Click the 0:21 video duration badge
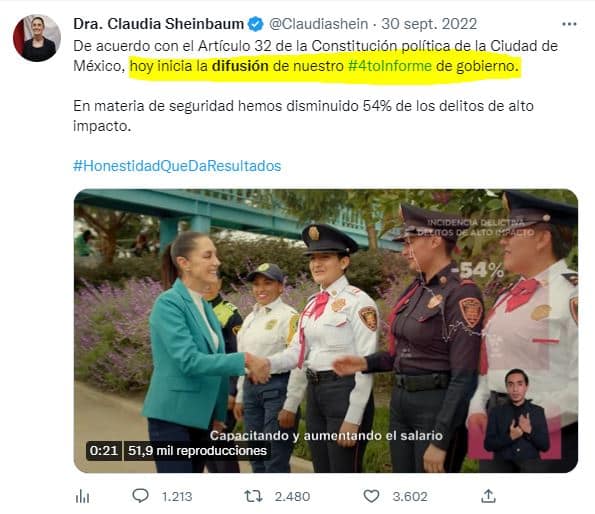This screenshot has height=514, width=595. [104, 451]
